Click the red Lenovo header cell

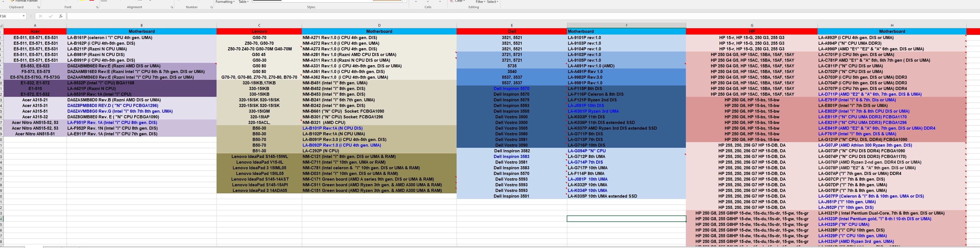259,32
